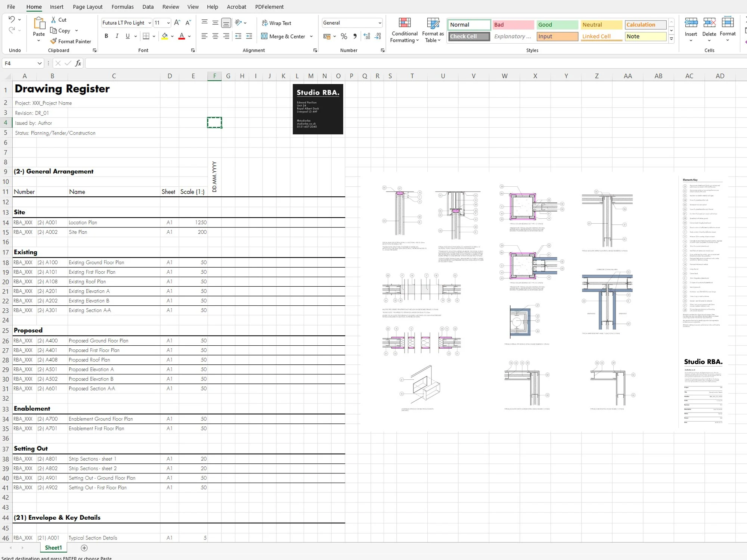Click the Comma Style icon
Image resolution: width=747 pixels, height=560 pixels.
click(355, 36)
